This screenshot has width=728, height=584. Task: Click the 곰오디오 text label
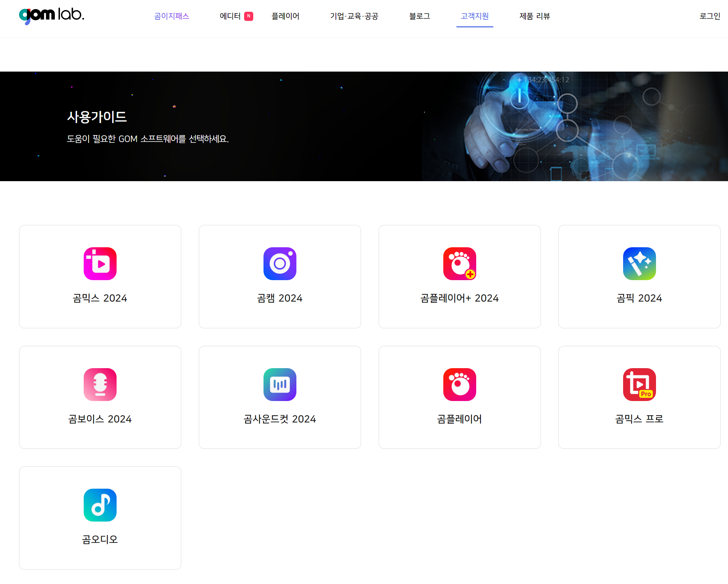coord(100,539)
